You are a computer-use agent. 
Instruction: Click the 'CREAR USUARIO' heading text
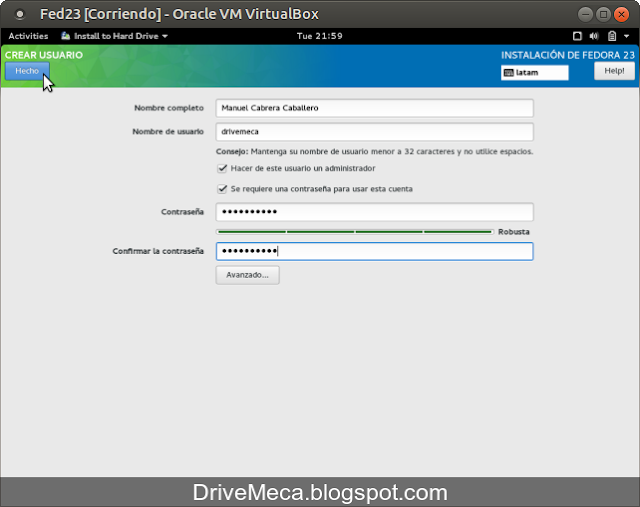click(x=44, y=55)
